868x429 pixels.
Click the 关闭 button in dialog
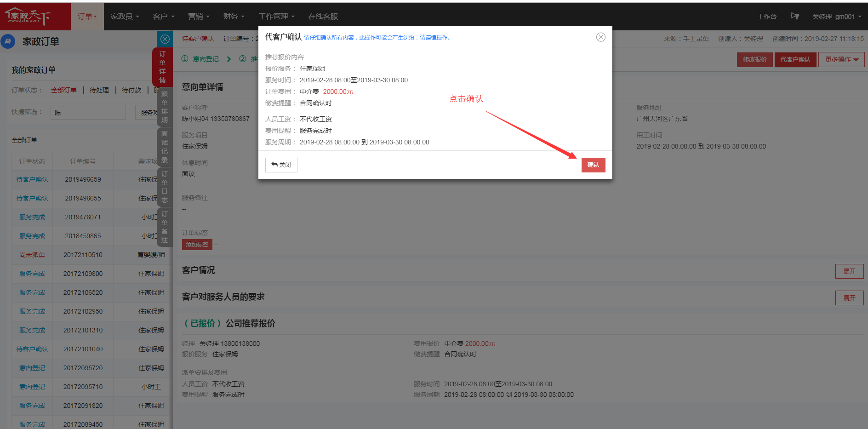point(281,165)
